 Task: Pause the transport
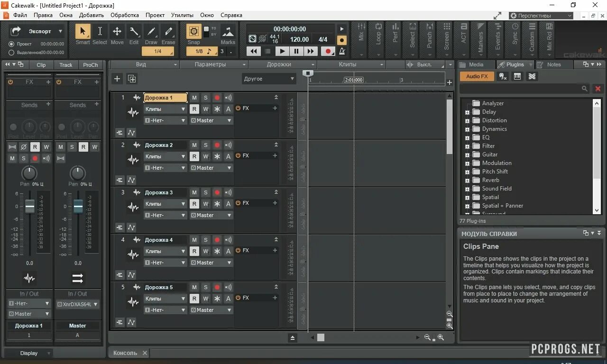296,51
